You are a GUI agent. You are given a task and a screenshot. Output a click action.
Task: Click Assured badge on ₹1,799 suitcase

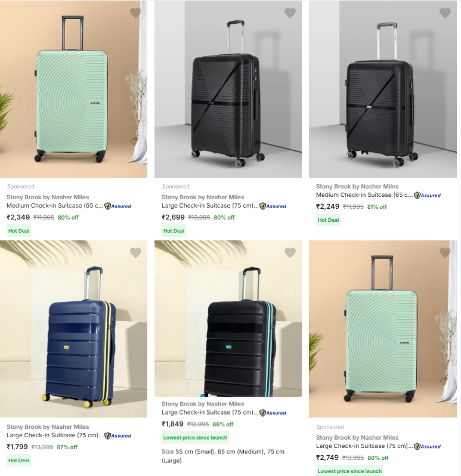click(x=118, y=435)
